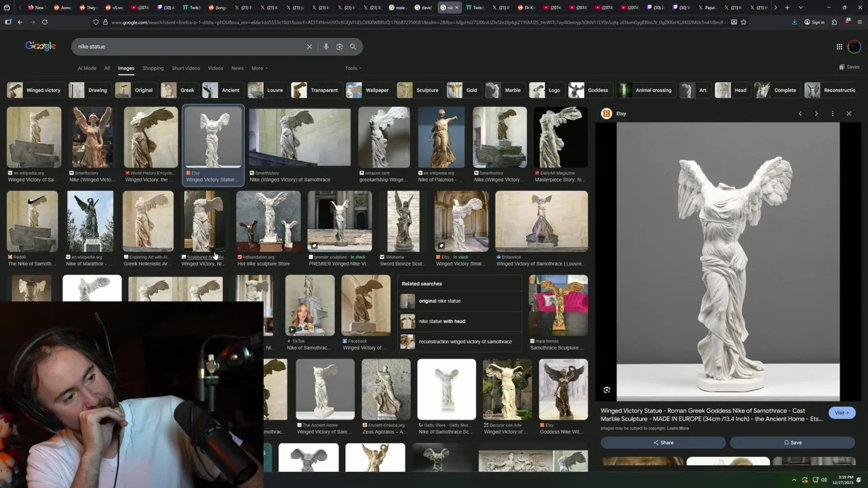Screen dimensions: 868x488
Task: Filter by the Goddess chip
Action: (x=590, y=90)
